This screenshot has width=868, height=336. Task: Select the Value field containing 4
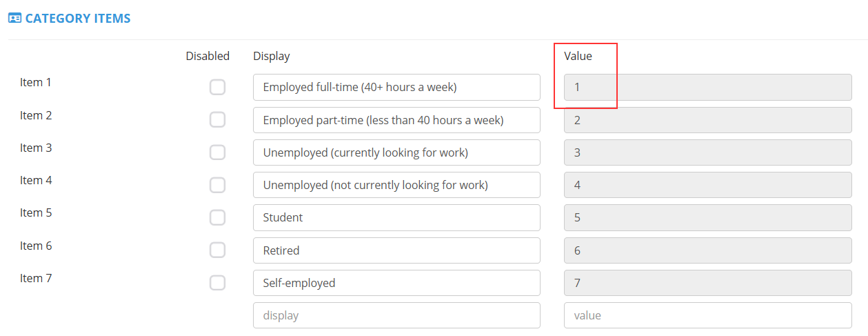[707, 185]
